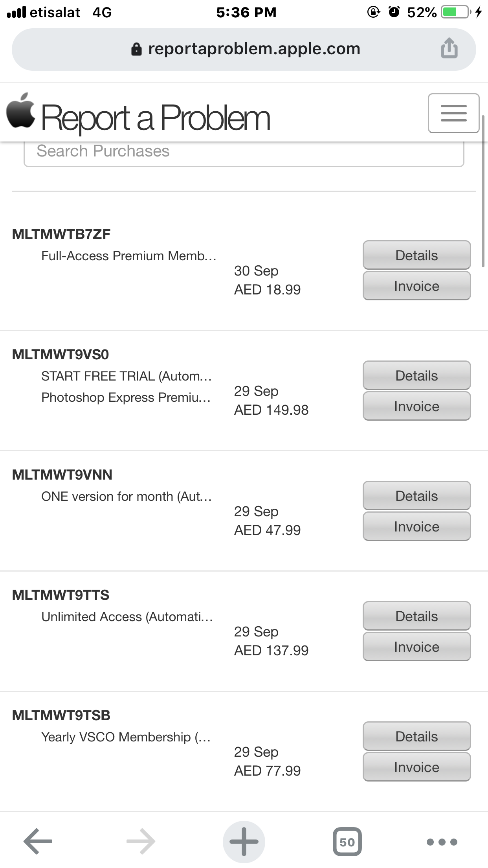Open Invoice for AED 149.98 purchase
This screenshot has height=868, width=488.
(x=416, y=406)
